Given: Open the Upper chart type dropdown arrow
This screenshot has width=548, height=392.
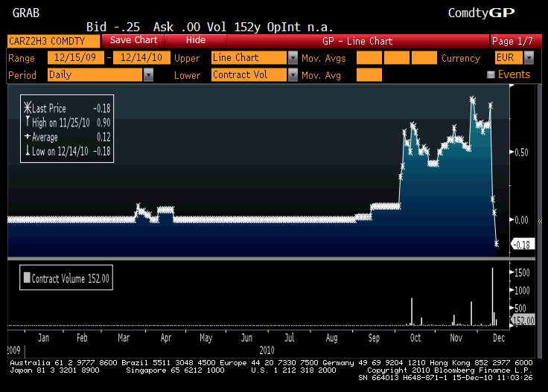Looking at the screenshot, I should pyautogui.click(x=293, y=58).
